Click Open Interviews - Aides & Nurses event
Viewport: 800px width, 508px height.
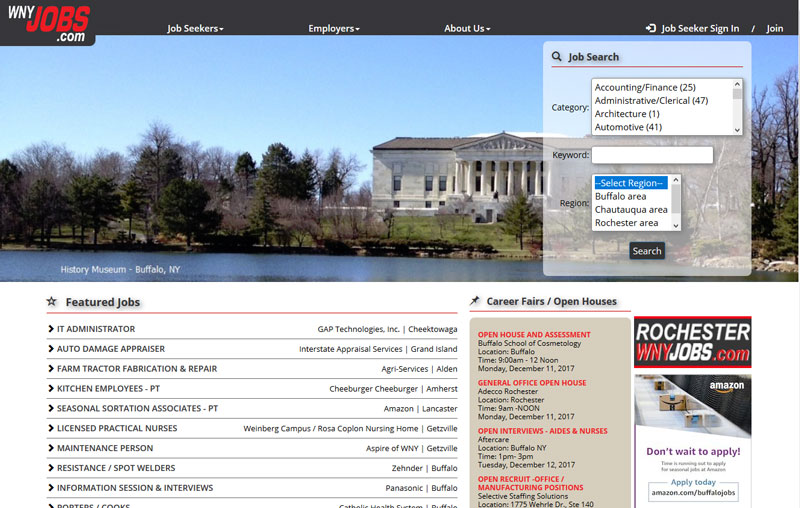click(x=542, y=431)
